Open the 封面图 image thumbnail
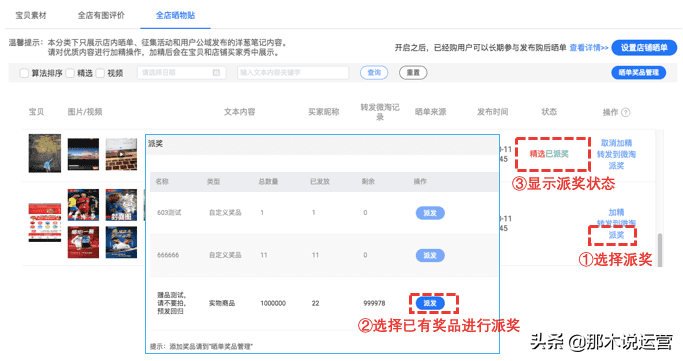683x361 pixels. point(121,205)
